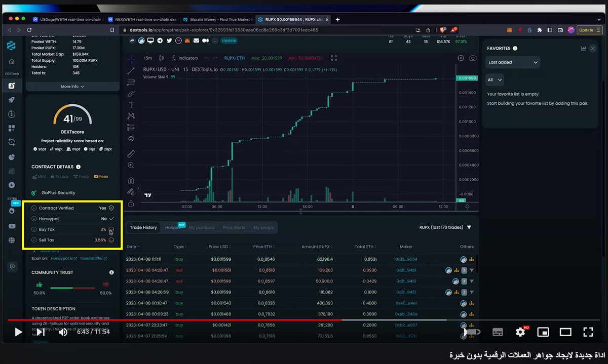608x364 pixels.
Task: Switch to the My positions tab
Action: tap(202, 227)
